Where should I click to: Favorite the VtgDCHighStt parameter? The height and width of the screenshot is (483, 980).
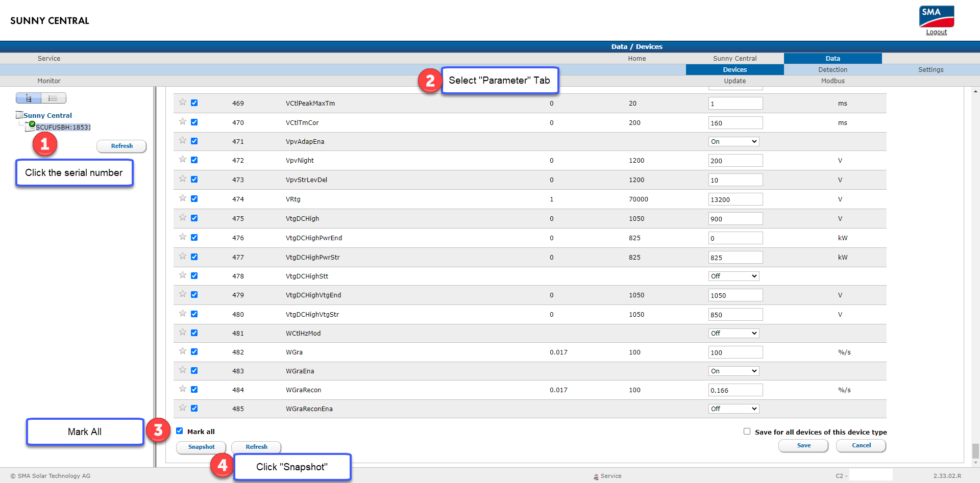coord(183,275)
